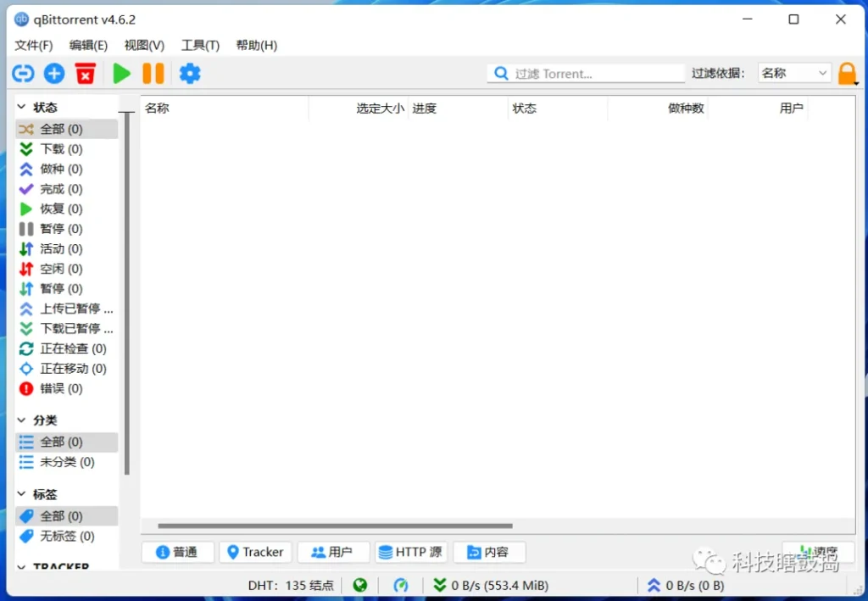Collapse the TRACKER section
Viewport: 868px width, 601px height.
pyautogui.click(x=21, y=567)
